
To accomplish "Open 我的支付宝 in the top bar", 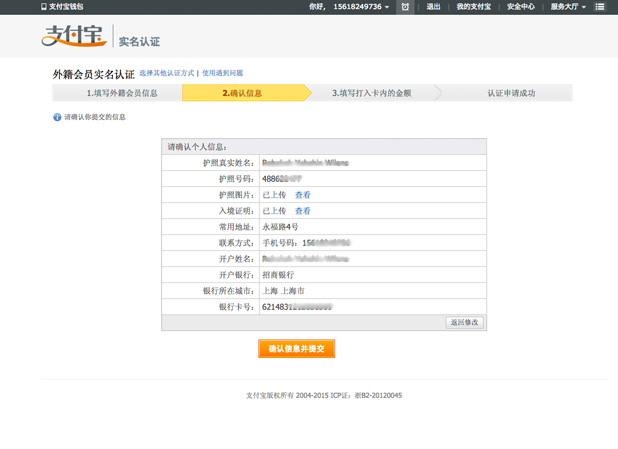I will (x=473, y=7).
